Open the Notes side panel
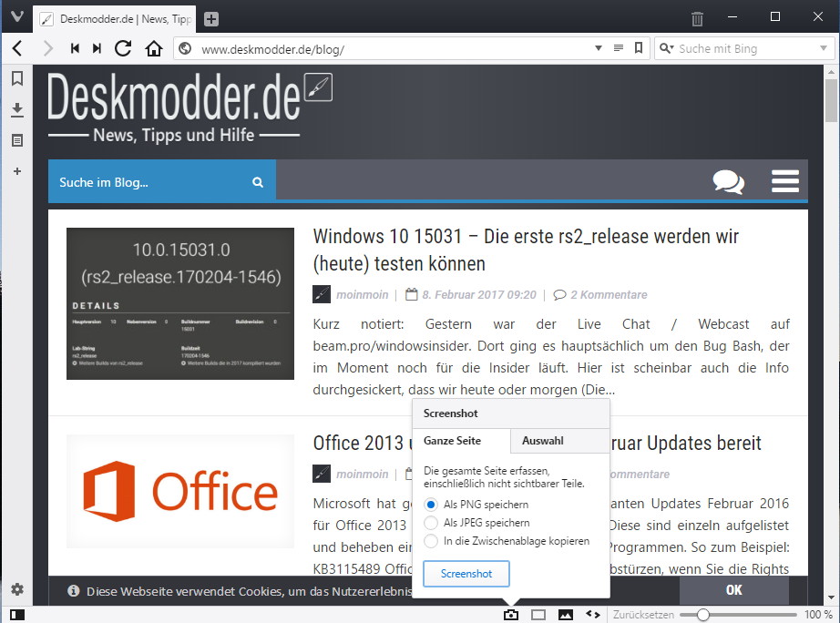The width and height of the screenshot is (840, 623). [x=17, y=140]
